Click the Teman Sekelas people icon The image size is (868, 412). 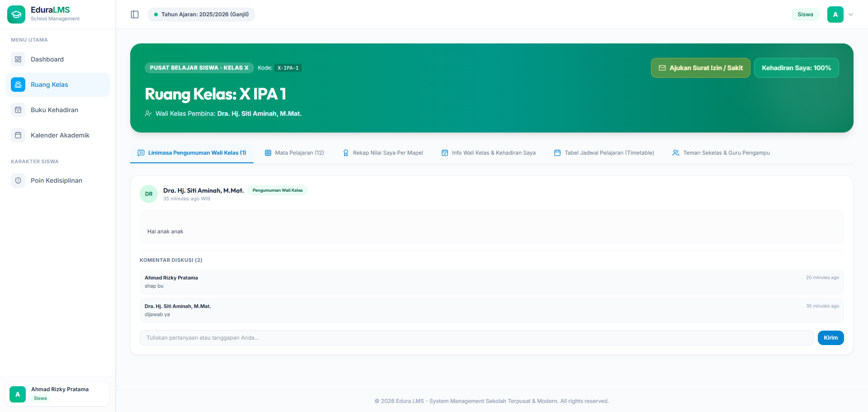pyautogui.click(x=676, y=153)
